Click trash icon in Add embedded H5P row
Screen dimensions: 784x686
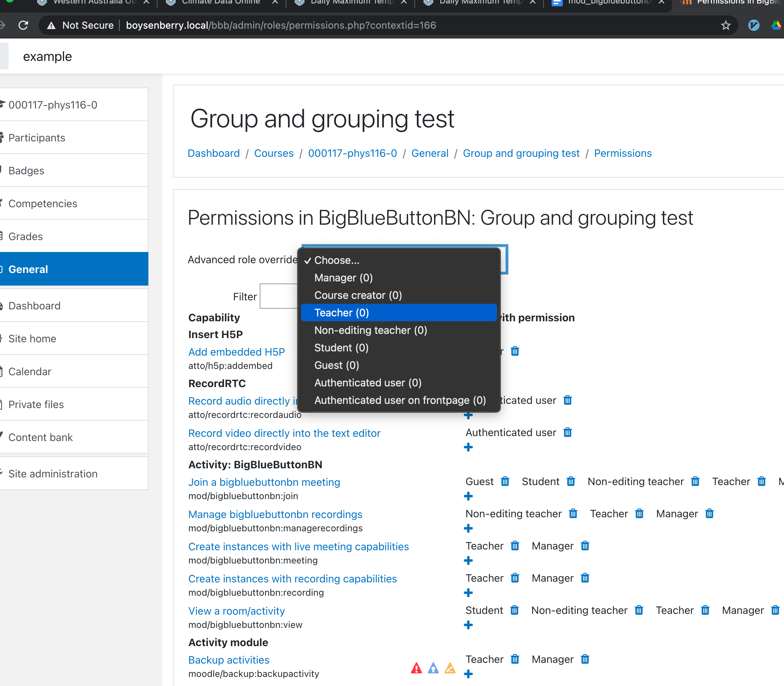click(515, 351)
